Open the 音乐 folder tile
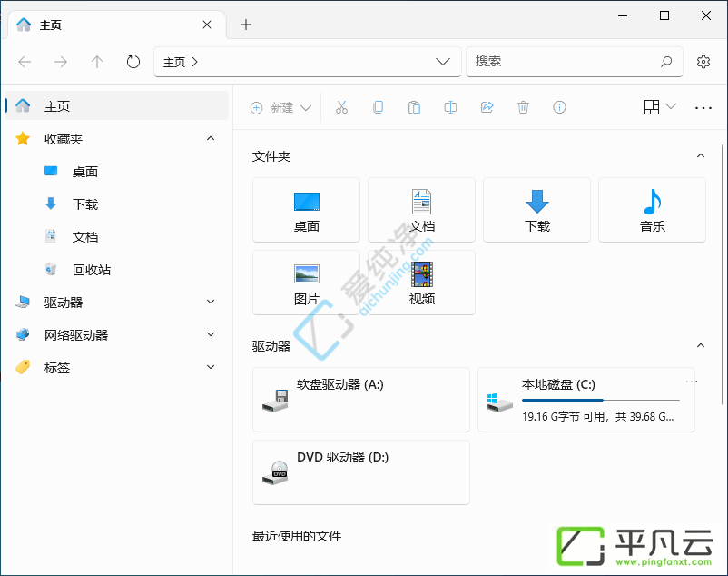This screenshot has width=728, height=576. (x=653, y=210)
